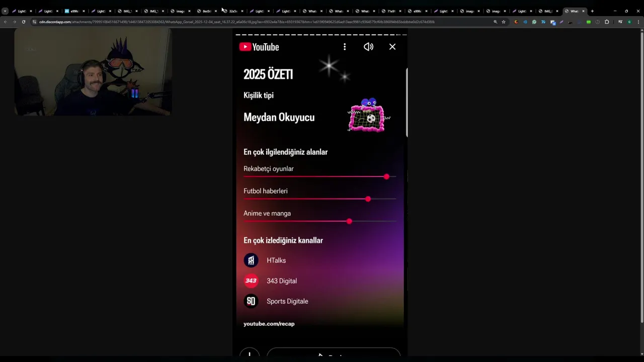Close the active rightmost tab

point(583,11)
